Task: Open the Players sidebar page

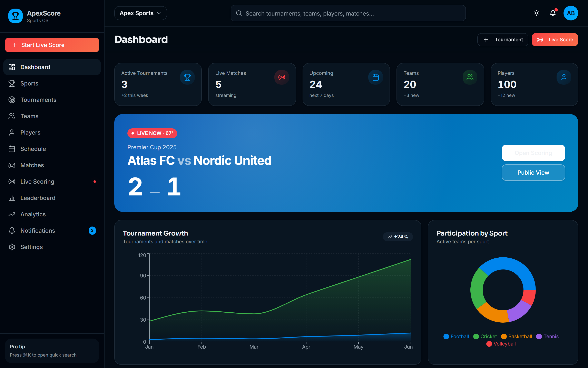Action: tap(52, 132)
